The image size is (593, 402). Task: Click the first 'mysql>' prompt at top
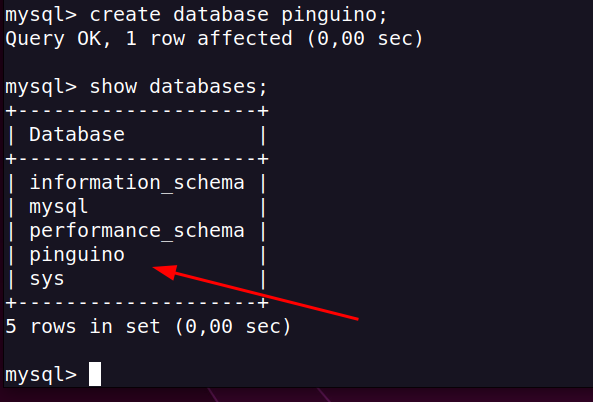(41, 16)
